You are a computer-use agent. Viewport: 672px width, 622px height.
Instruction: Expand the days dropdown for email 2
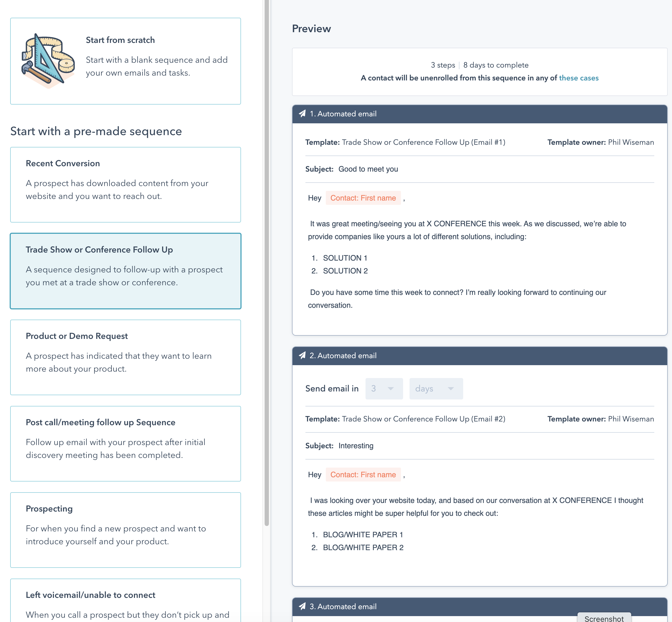pos(436,389)
